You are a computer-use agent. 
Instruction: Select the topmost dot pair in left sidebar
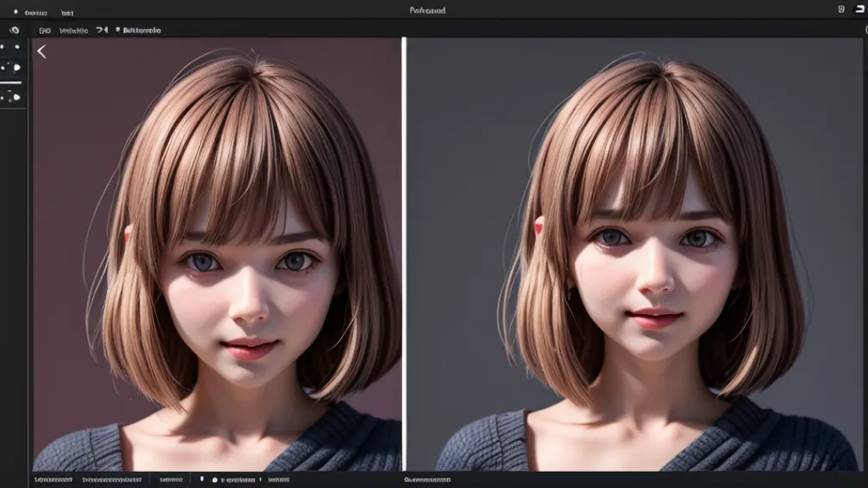[x=10, y=48]
